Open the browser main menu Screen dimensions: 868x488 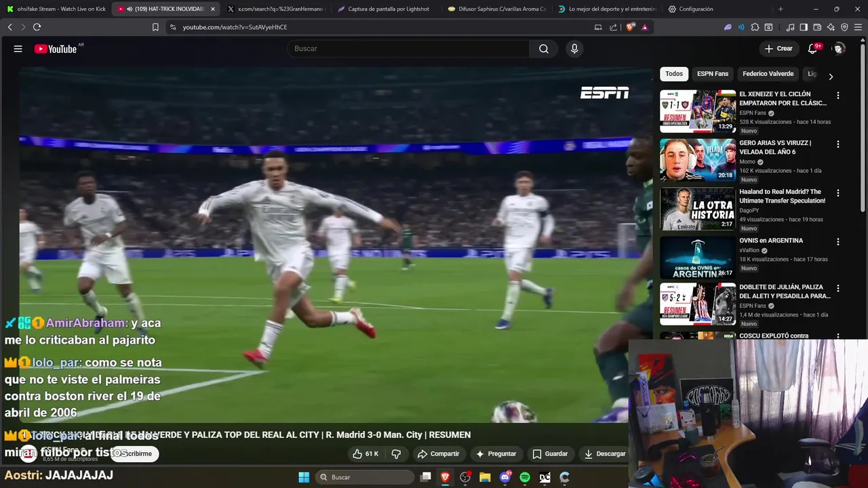(x=858, y=27)
